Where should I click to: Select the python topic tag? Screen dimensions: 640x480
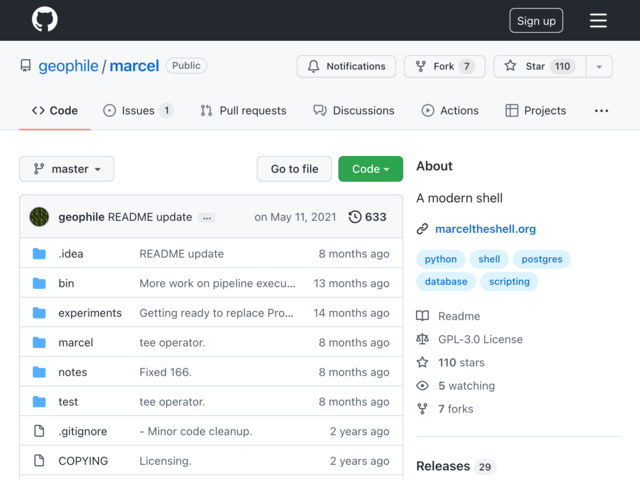pos(440,259)
